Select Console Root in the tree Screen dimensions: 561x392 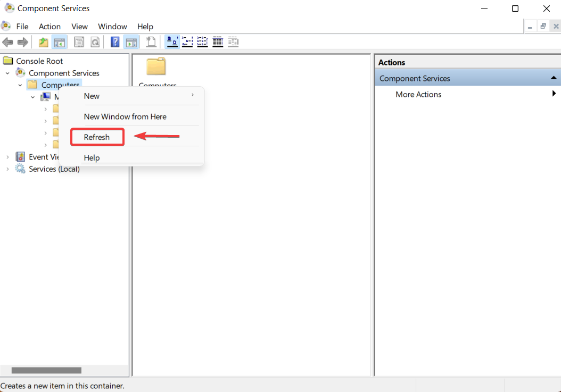pos(39,61)
